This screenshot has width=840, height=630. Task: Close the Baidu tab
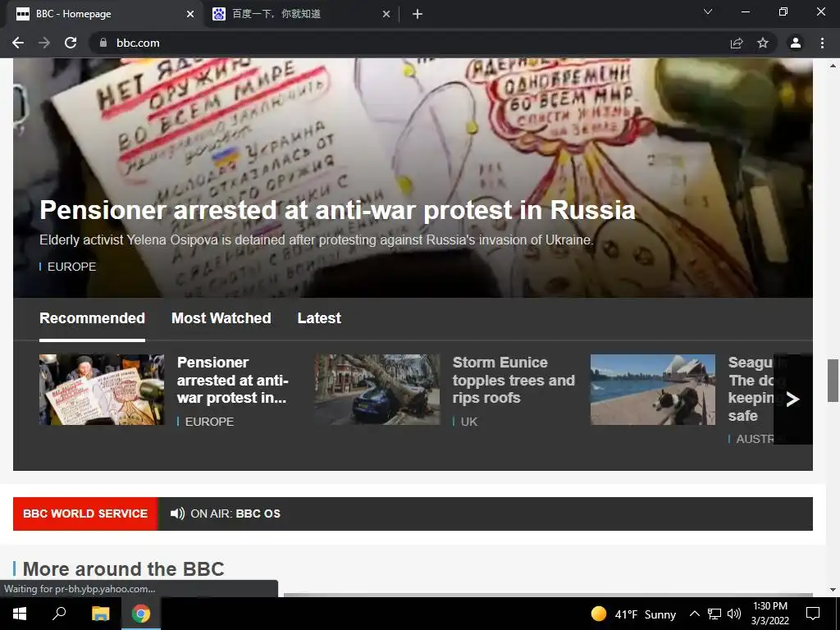point(386,14)
